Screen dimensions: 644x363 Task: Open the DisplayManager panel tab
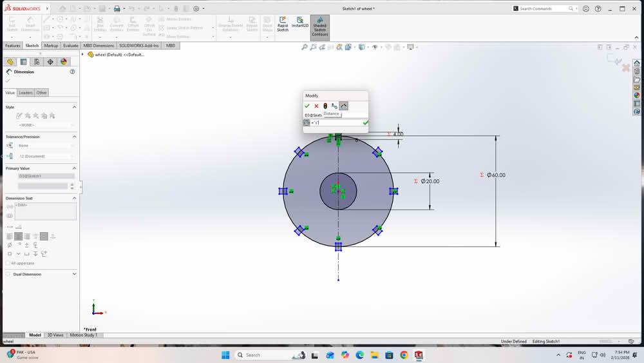[x=64, y=62]
